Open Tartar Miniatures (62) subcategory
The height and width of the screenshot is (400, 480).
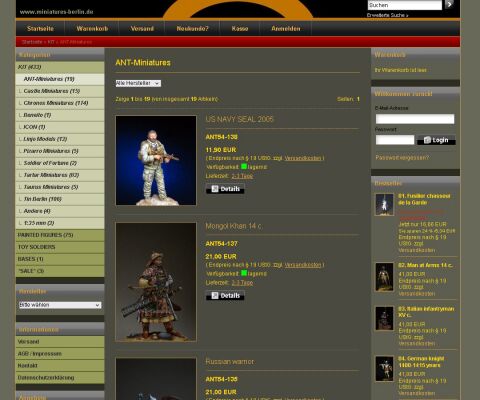pyautogui.click(x=60, y=175)
